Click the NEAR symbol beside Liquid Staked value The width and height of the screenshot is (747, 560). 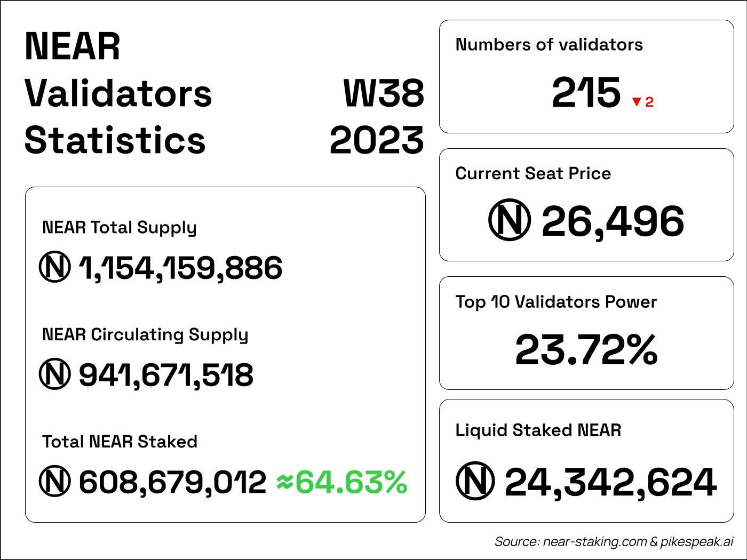(x=475, y=481)
